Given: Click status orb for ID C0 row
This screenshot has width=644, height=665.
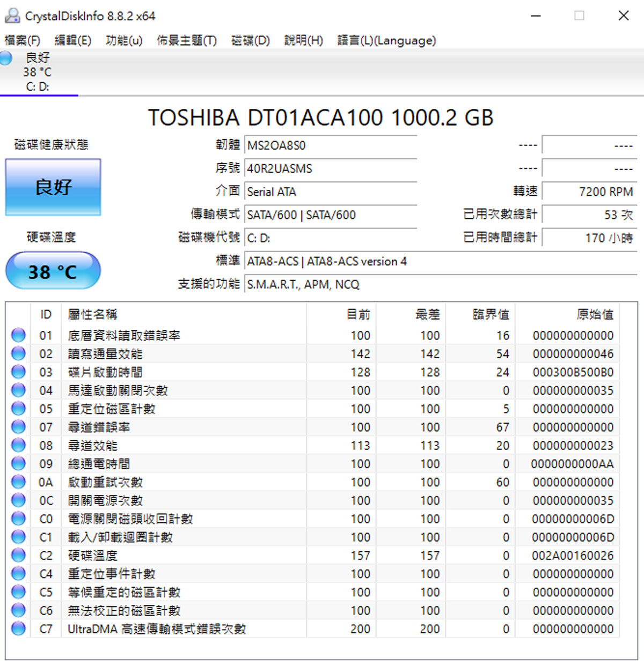Looking at the screenshot, I should (x=18, y=519).
